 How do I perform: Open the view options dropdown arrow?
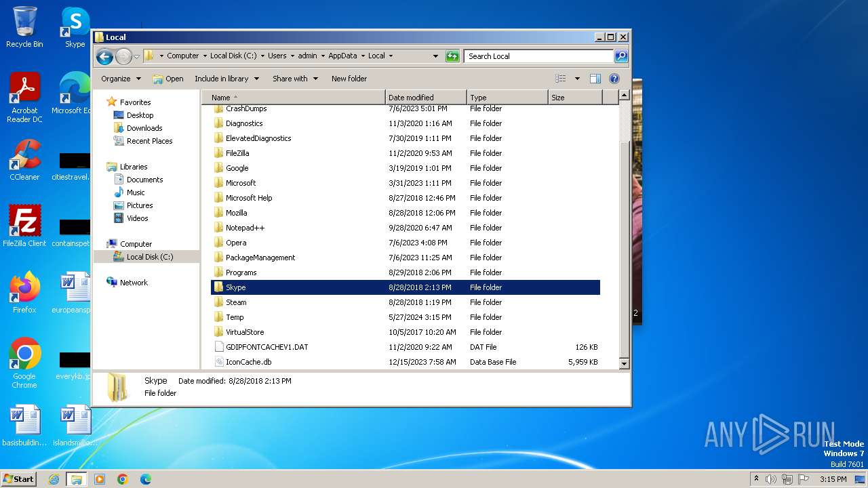click(577, 79)
